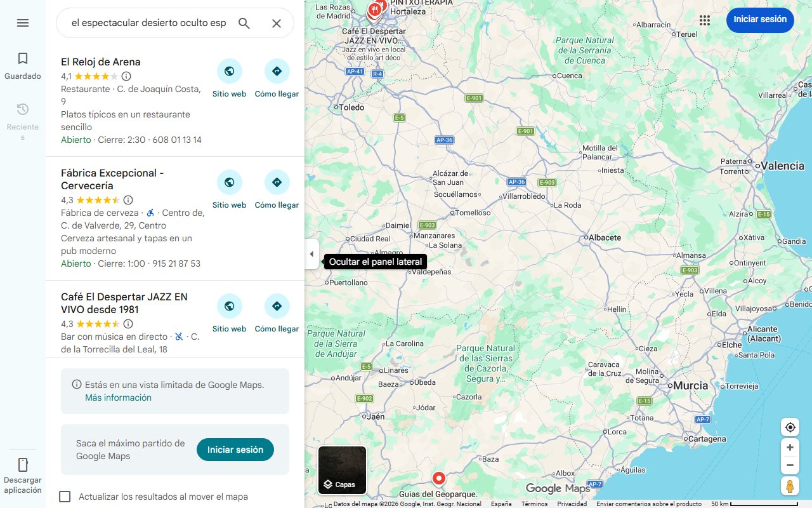This screenshot has width=812, height=508.
Task: Open the Google apps grid
Action: pos(705,20)
